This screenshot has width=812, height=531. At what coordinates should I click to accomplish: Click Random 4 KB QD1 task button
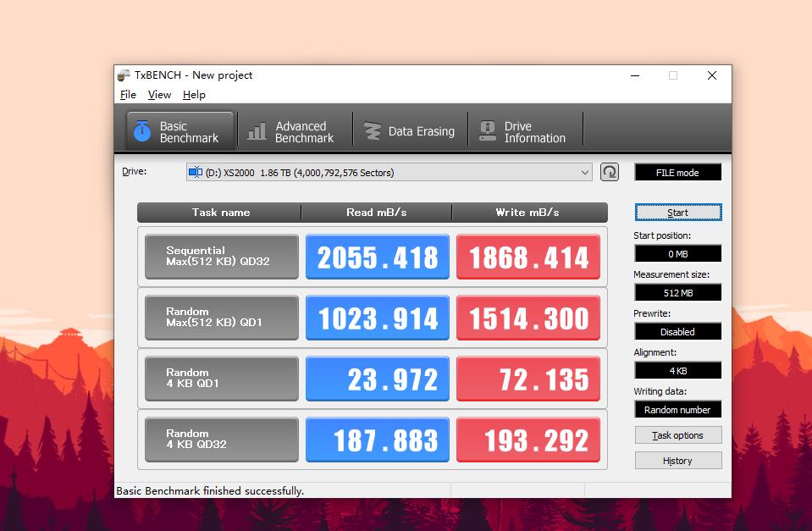[x=222, y=379]
